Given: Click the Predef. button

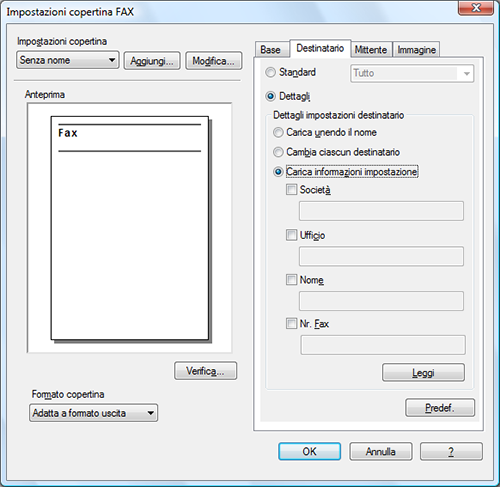Looking at the screenshot, I should pos(440,407).
